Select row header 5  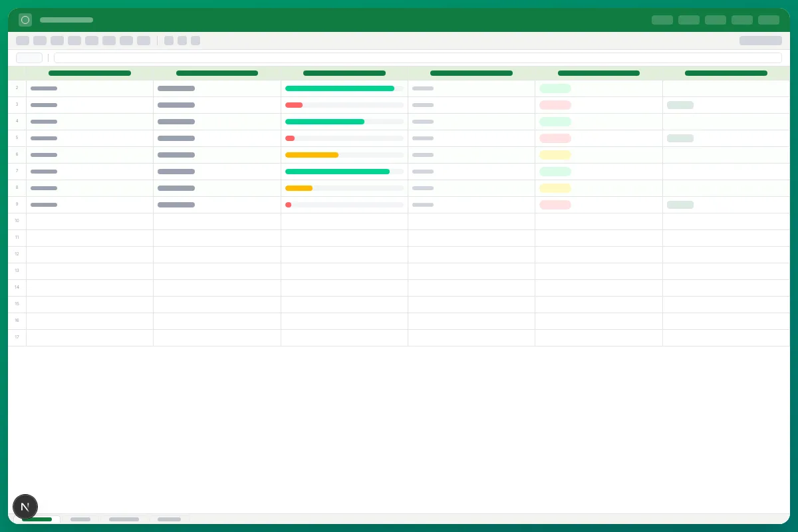[17, 138]
